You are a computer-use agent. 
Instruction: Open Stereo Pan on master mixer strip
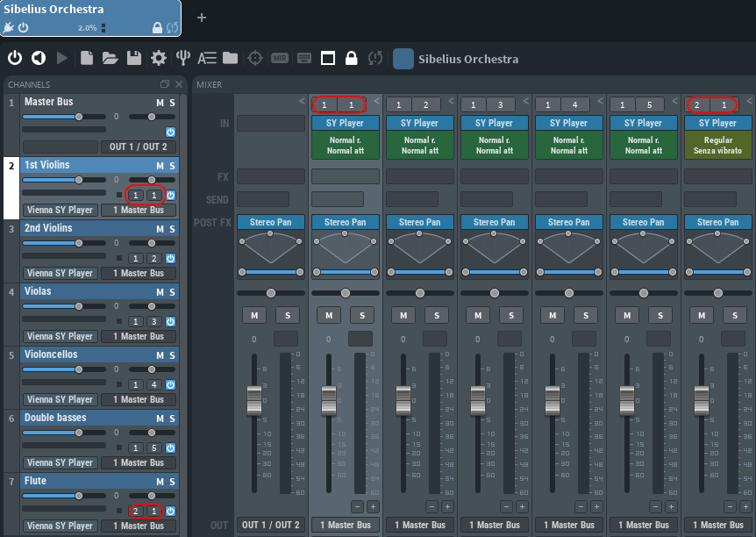point(270,222)
